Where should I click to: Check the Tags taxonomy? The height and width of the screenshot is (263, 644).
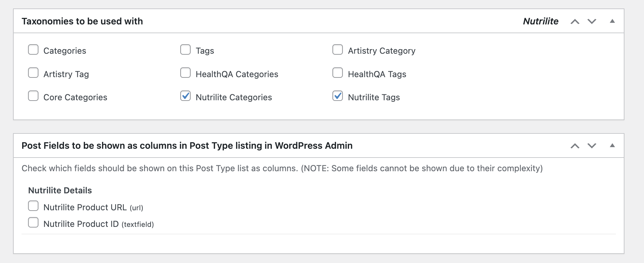tap(185, 49)
